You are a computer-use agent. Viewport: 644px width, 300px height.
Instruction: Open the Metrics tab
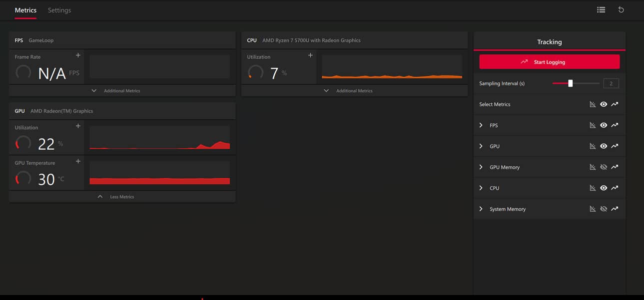(25, 10)
